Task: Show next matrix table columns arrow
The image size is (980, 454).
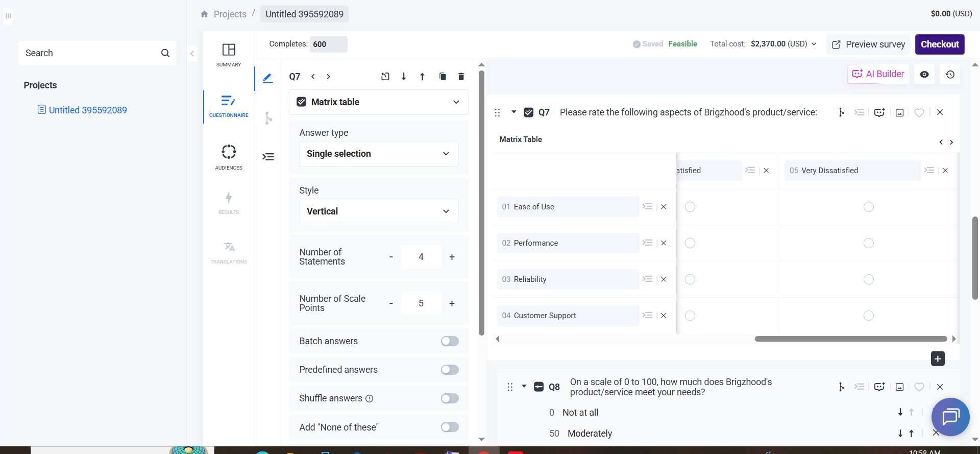Action: pyautogui.click(x=951, y=142)
